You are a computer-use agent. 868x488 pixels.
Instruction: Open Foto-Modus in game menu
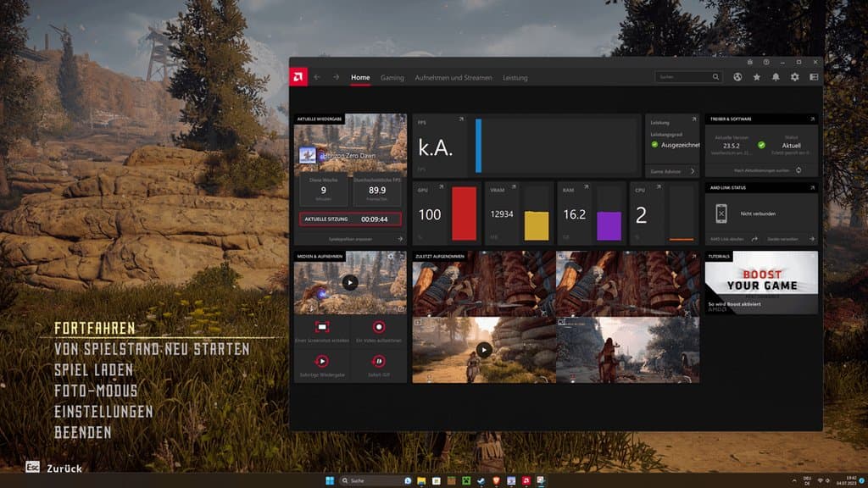96,391
